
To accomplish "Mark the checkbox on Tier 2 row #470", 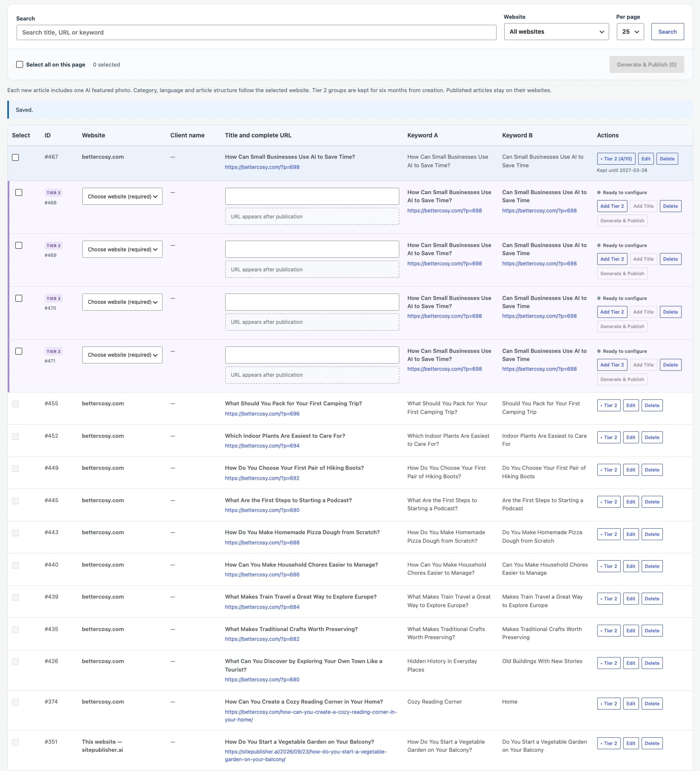I will click(19, 298).
